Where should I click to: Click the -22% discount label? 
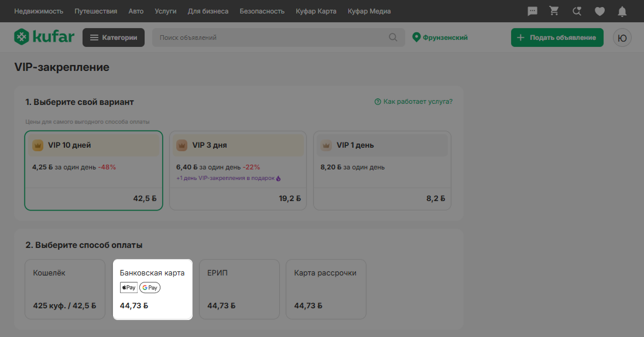click(251, 167)
